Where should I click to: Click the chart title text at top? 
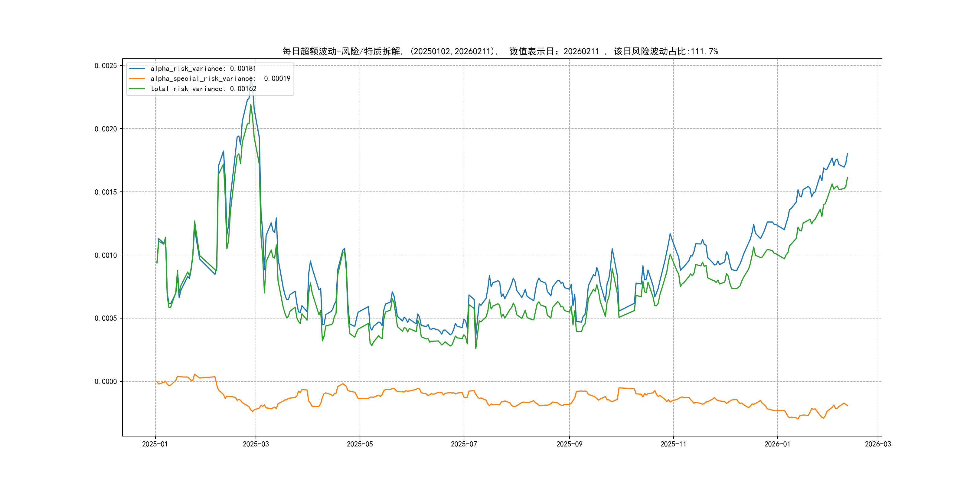click(500, 51)
